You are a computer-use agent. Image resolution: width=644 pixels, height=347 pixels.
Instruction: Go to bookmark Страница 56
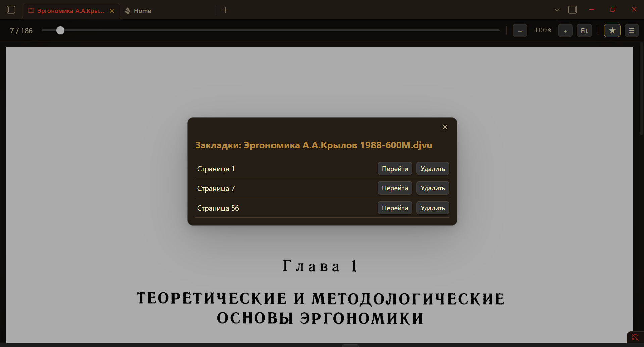pyautogui.click(x=395, y=208)
